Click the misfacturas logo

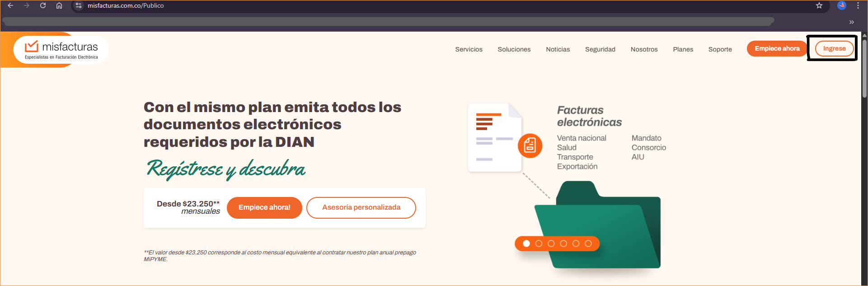pos(61,50)
